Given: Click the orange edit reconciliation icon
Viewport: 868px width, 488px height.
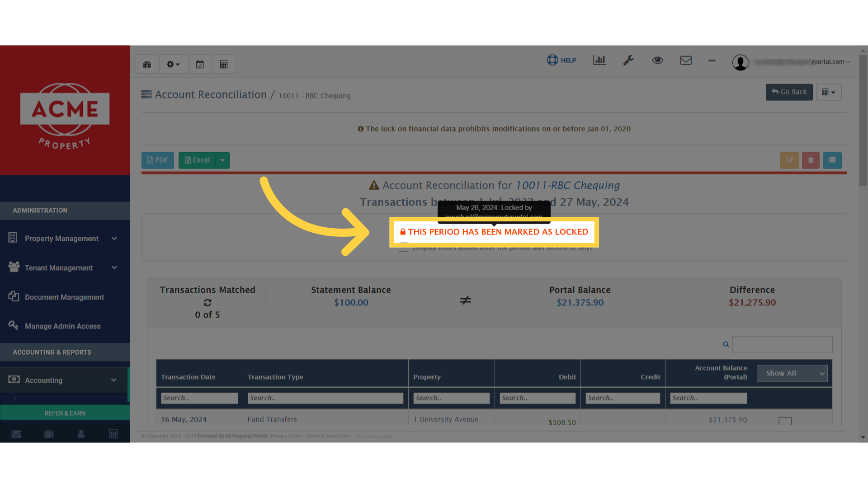Looking at the screenshot, I should (x=790, y=160).
